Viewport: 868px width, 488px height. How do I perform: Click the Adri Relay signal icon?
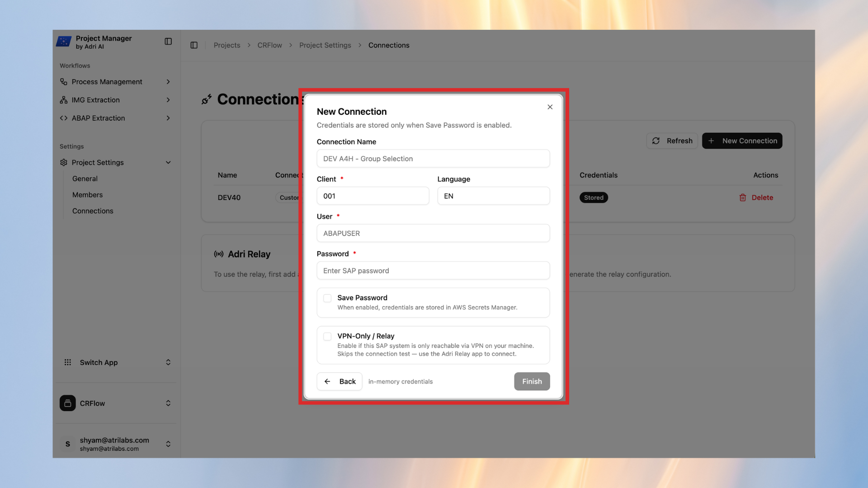[218, 254]
